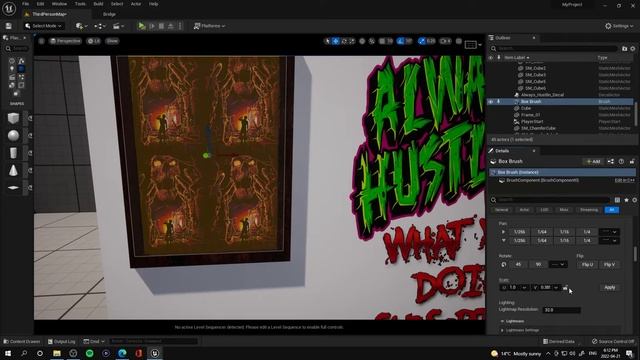Select the Sphere shape in Place Actors
This screenshot has height=360, width=640.
coord(13,136)
